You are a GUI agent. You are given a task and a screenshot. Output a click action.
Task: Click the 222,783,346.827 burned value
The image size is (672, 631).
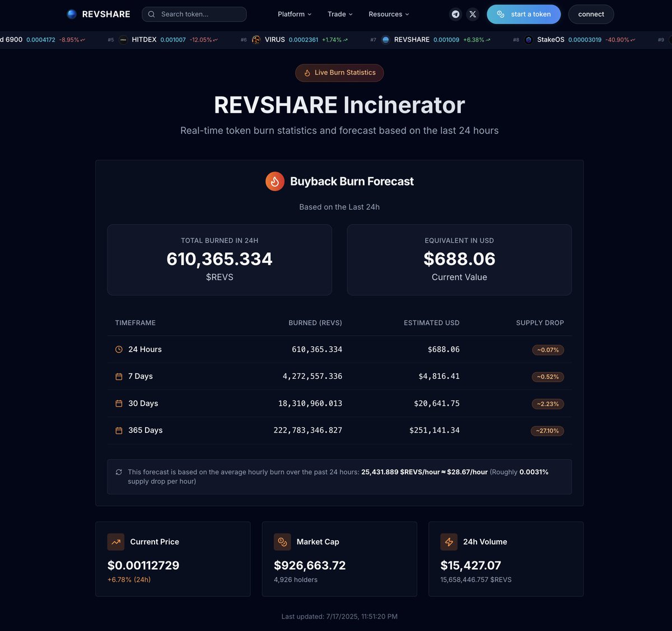[x=308, y=430]
